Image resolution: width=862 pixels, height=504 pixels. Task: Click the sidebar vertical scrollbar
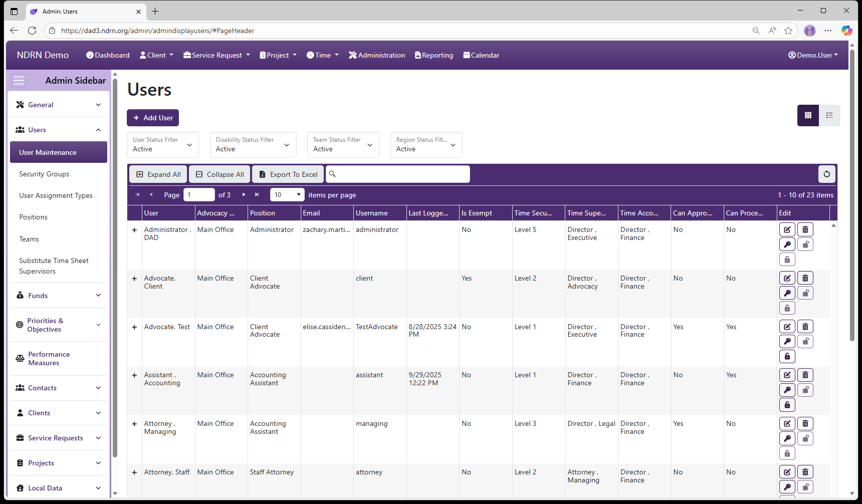pos(115,268)
